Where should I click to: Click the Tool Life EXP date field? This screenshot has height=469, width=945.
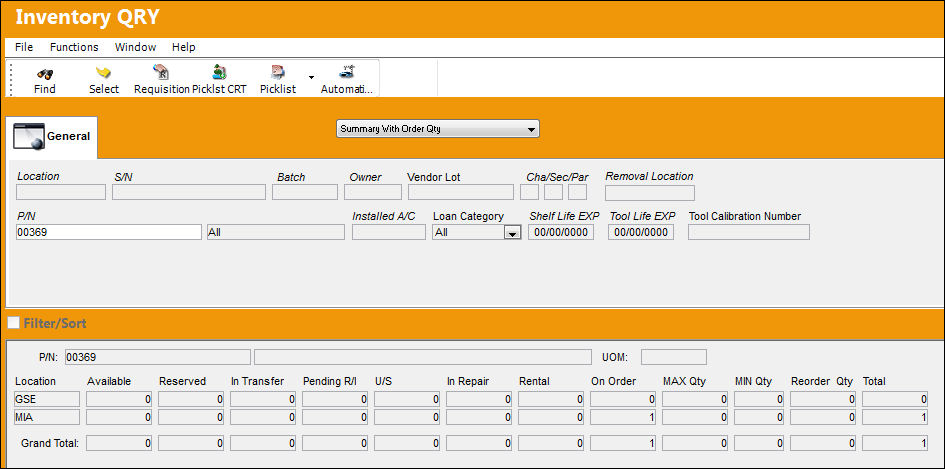pyautogui.click(x=641, y=232)
